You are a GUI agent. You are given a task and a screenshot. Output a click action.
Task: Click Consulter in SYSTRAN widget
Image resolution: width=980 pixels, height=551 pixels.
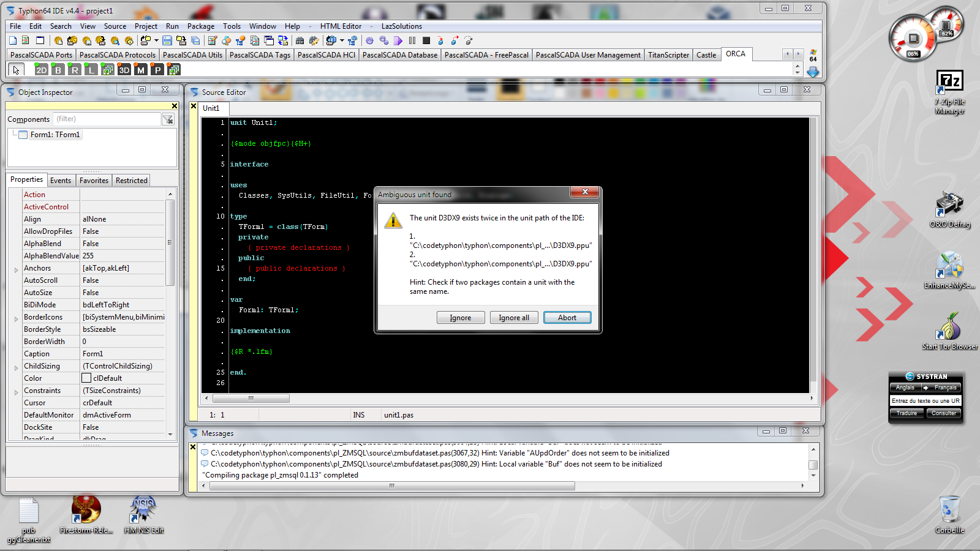coord(943,413)
